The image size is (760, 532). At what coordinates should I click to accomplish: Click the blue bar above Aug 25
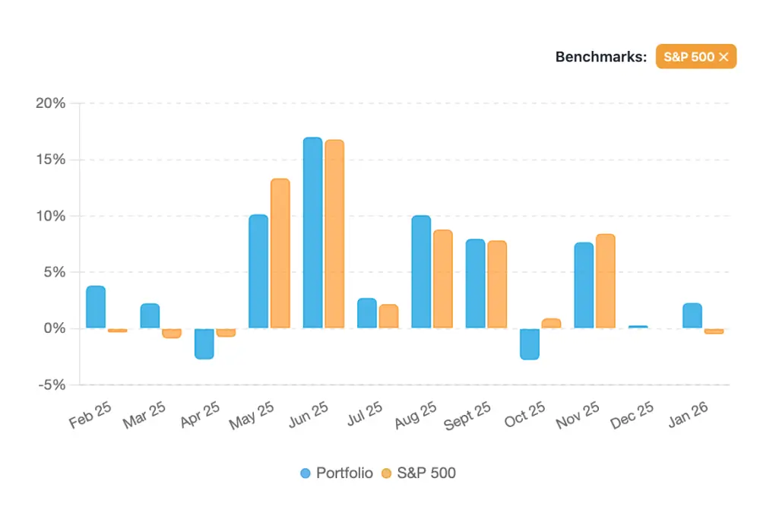coord(423,270)
